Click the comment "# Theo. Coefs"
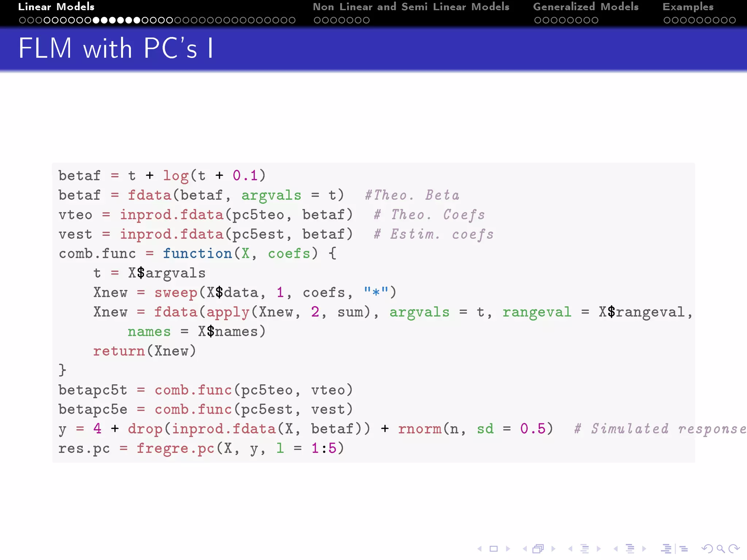The height and width of the screenshot is (560, 747). click(429, 215)
